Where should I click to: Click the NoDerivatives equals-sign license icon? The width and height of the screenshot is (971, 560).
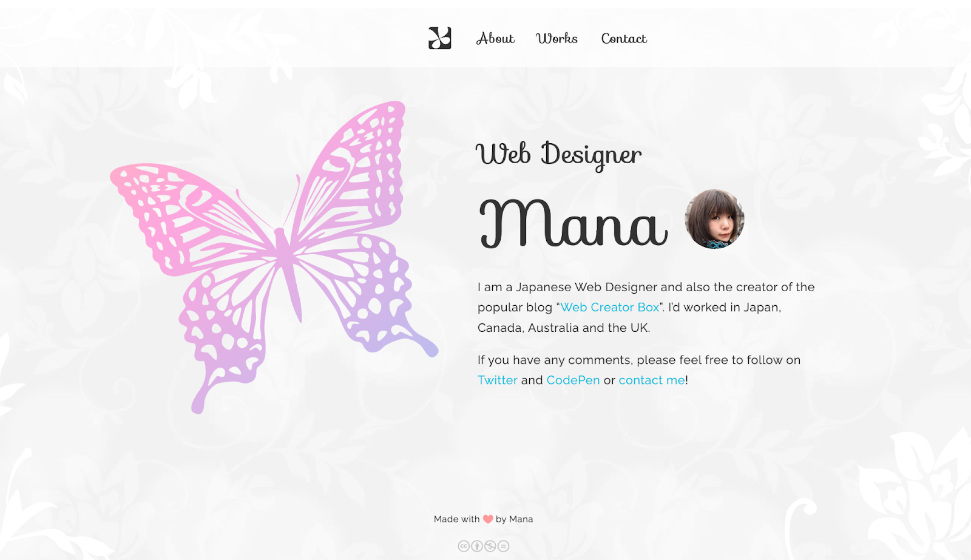(x=504, y=546)
